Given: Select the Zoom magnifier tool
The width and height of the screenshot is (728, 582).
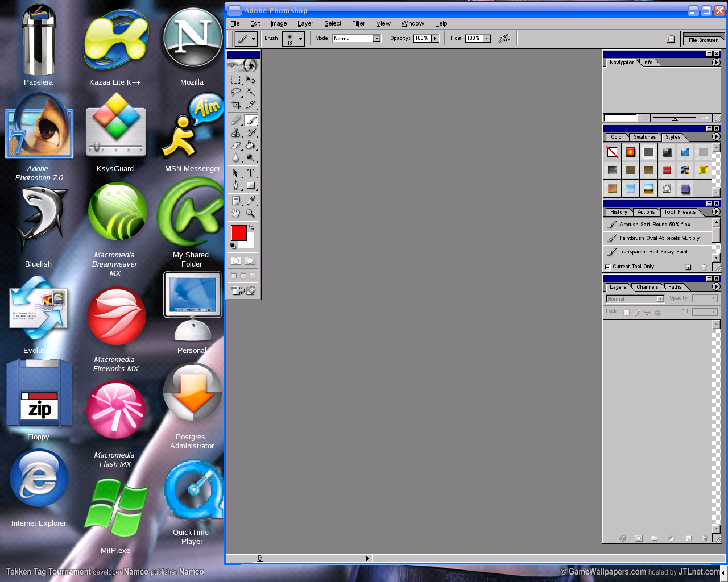Looking at the screenshot, I should pyautogui.click(x=251, y=213).
